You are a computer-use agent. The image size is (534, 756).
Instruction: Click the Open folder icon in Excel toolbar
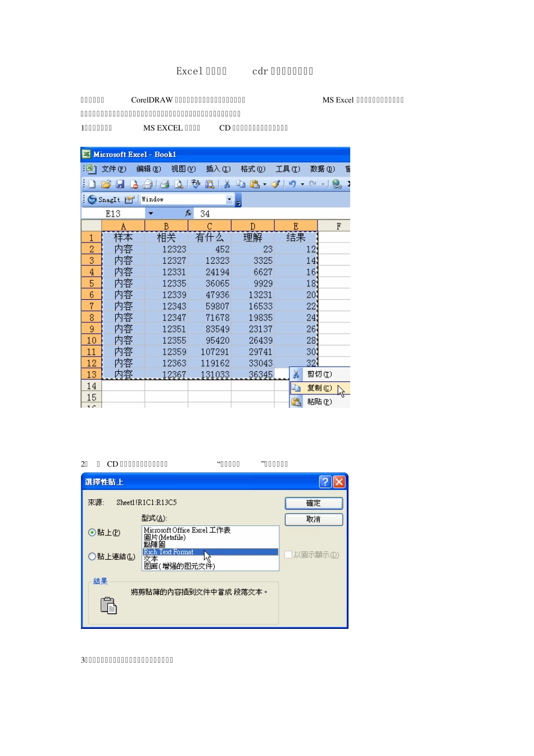(106, 184)
